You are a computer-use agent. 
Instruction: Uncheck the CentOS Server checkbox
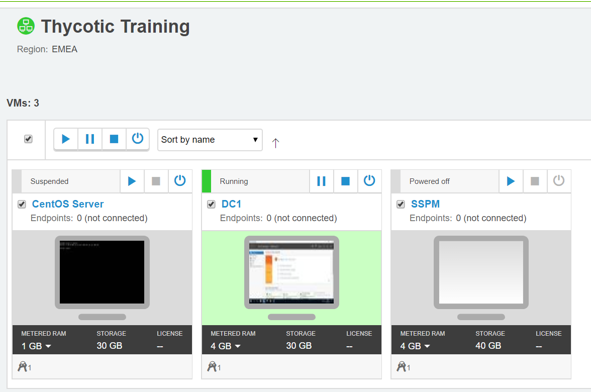pyautogui.click(x=22, y=204)
